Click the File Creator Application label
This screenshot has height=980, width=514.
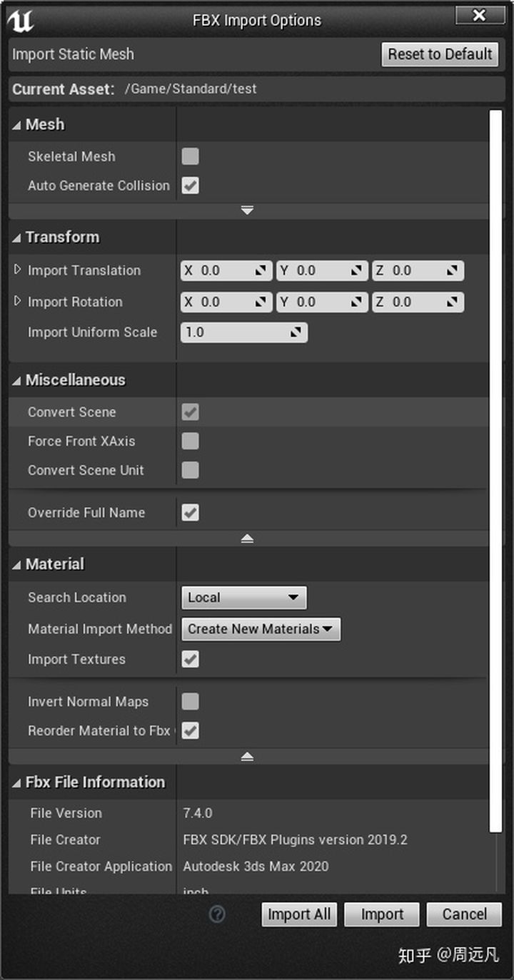coord(101,867)
